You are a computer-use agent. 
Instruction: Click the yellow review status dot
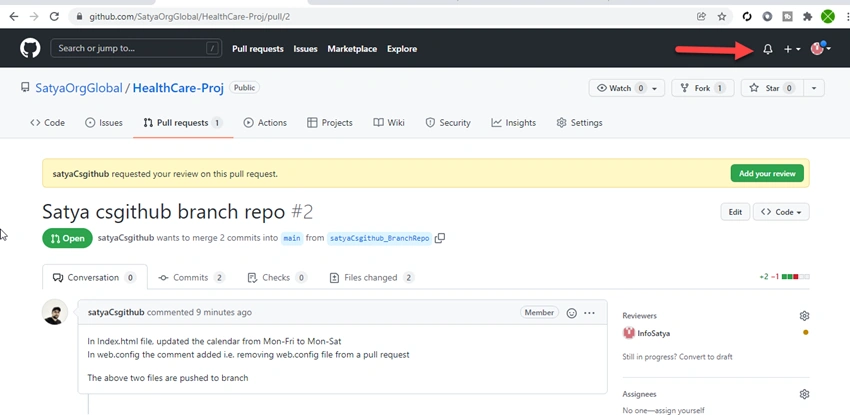806,333
